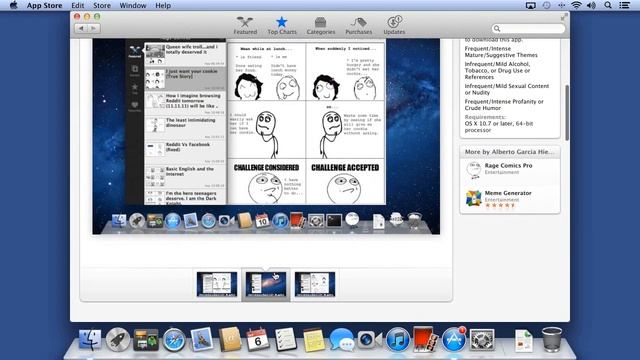
Task: Click 'Infrequent/Mild Alcohol, Tobacco' rating text
Action: point(497,71)
